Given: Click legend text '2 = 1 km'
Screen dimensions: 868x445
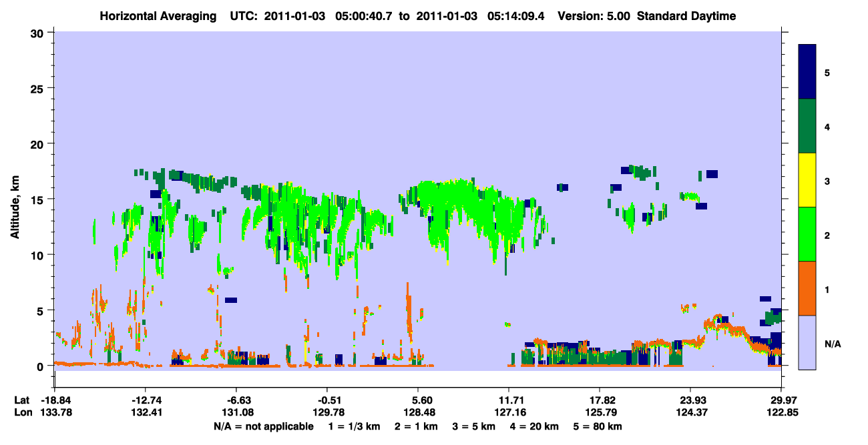Looking at the screenshot, I should (416, 426).
